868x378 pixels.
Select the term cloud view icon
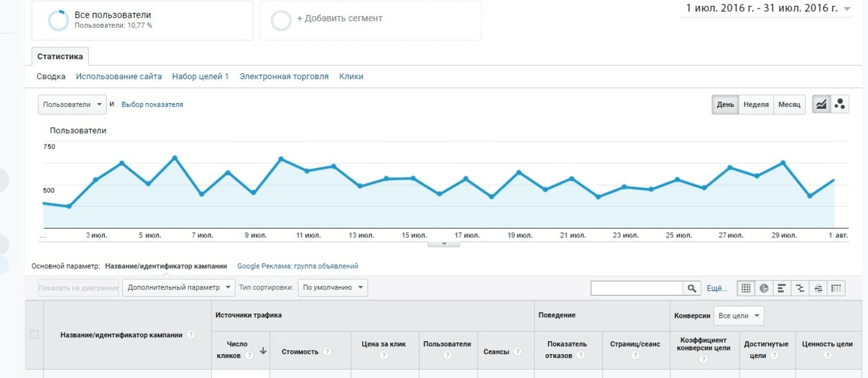tap(818, 288)
